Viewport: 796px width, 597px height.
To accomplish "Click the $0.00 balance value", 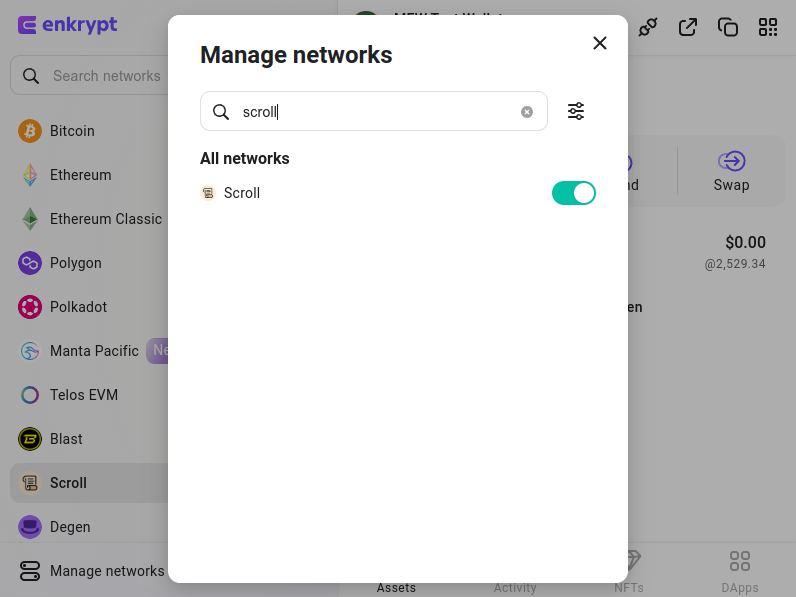I will [745, 242].
